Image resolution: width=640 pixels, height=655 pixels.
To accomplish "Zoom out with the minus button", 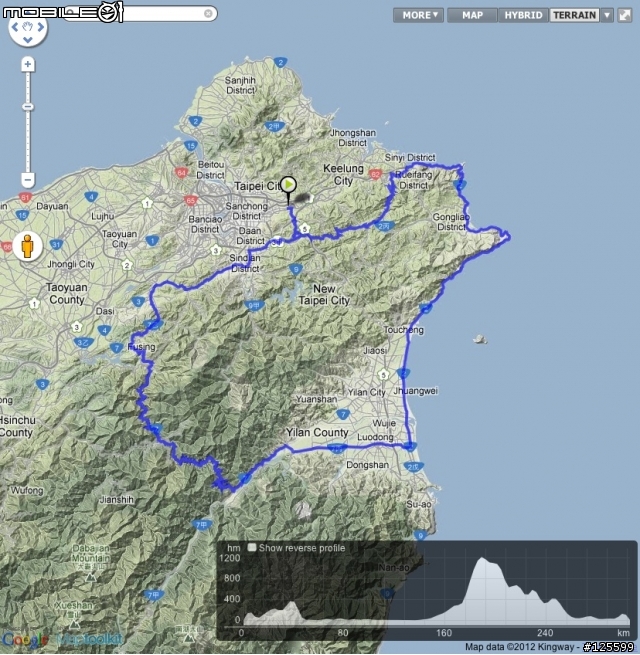I will click(28, 180).
